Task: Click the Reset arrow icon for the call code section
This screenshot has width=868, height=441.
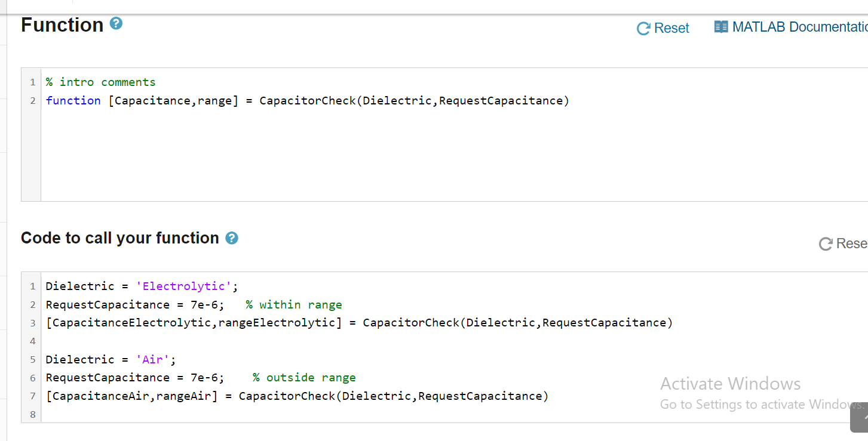Action: (x=826, y=243)
